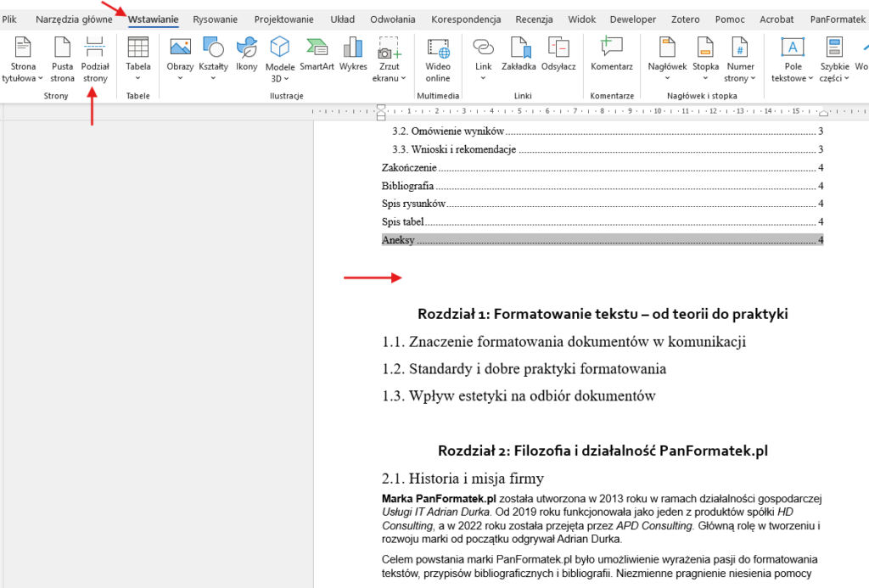Screen dimensions: 869x588
Task: Expand the Modele 3D dropdown arrow
Action: click(287, 79)
